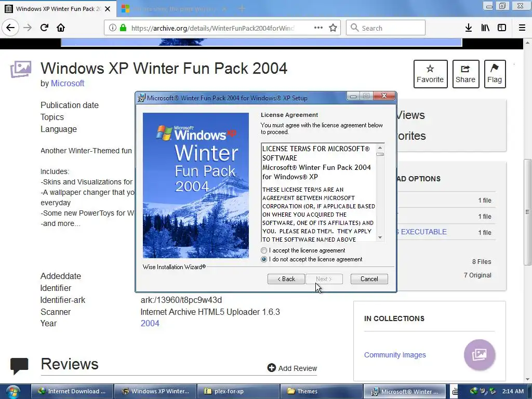This screenshot has width=532, height=399.
Task: Switch to Internet Download taskbar item
Action: pos(72,391)
